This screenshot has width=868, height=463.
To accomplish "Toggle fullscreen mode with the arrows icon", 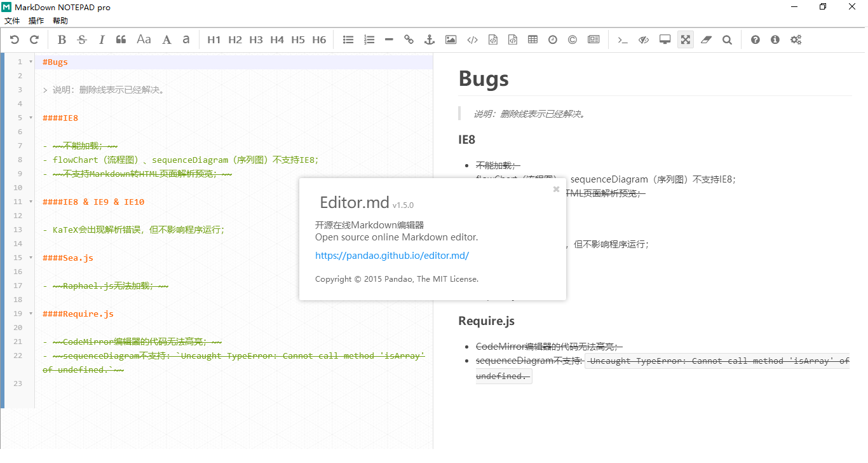I will tap(685, 39).
